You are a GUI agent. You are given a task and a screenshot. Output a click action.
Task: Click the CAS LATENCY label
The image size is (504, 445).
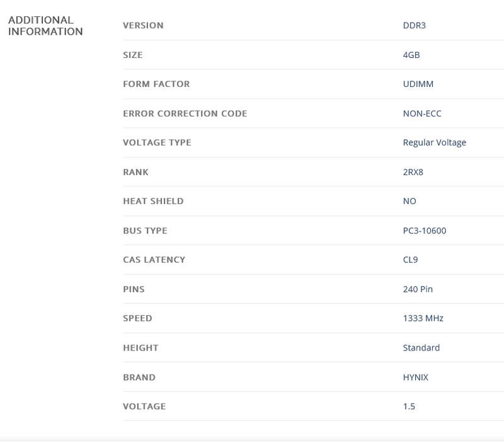click(154, 260)
